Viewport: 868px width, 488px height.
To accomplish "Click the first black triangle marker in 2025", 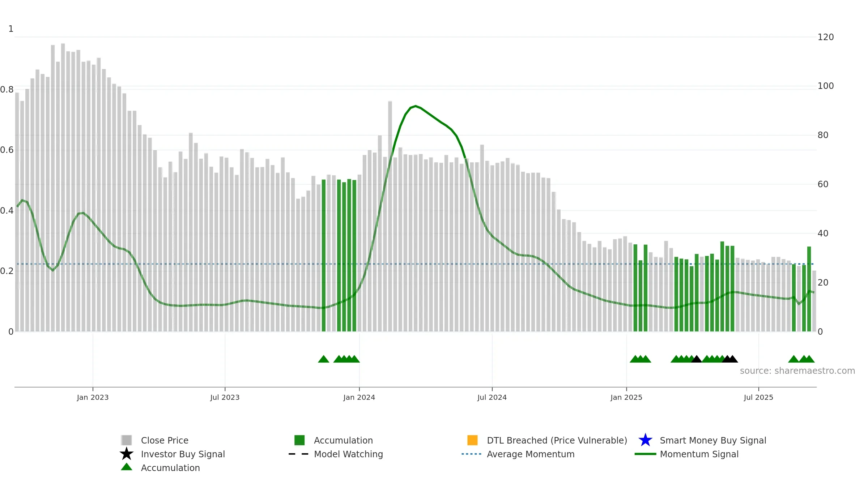I will point(696,359).
